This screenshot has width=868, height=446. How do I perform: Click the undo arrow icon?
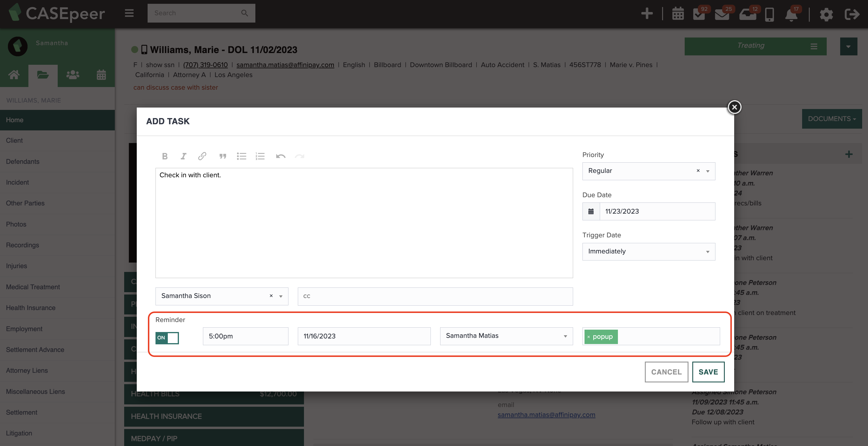point(280,156)
